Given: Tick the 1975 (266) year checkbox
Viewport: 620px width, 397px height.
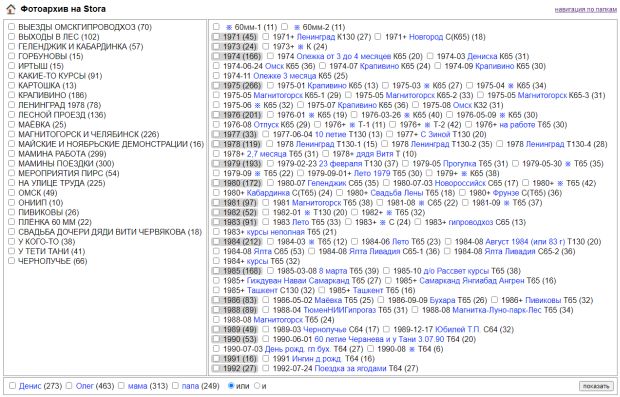Looking at the screenshot, I should (216, 85).
